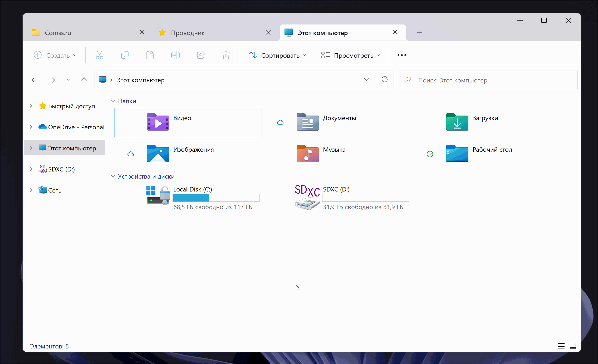Screen dimensions: 598x364
Task: Click the Share icon in toolbar
Action: pos(201,55)
